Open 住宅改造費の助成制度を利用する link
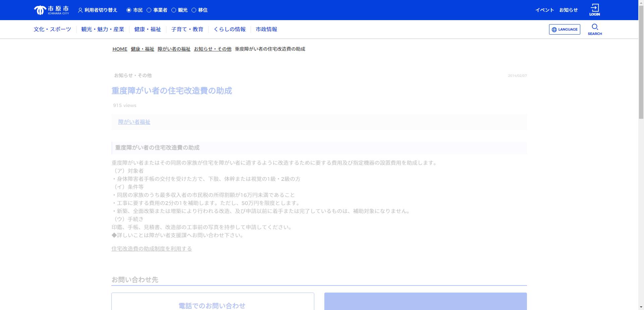 click(152, 249)
